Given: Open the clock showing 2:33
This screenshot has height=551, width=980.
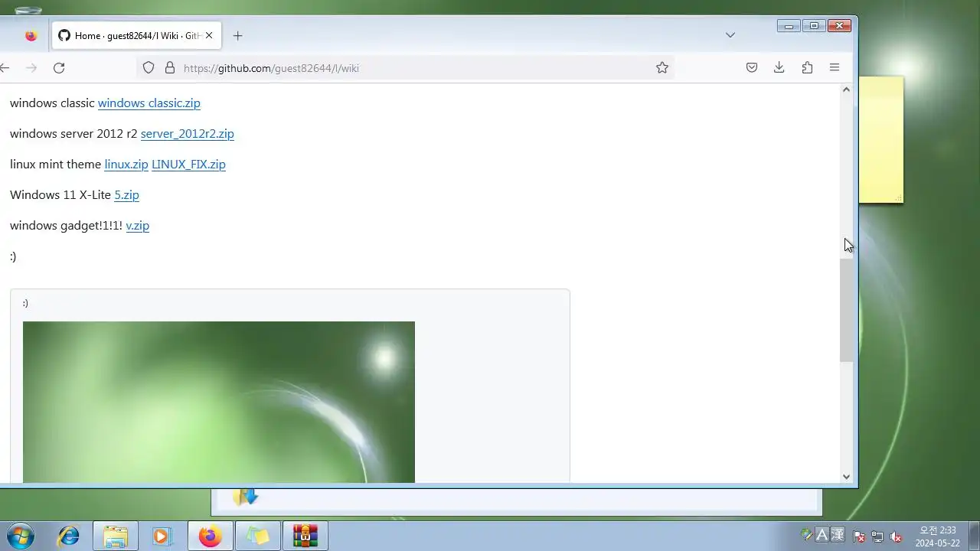Looking at the screenshot, I should click(938, 536).
